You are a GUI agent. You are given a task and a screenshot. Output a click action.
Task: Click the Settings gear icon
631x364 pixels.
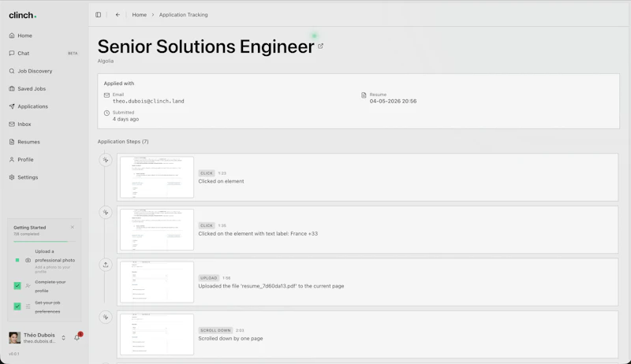click(12, 177)
